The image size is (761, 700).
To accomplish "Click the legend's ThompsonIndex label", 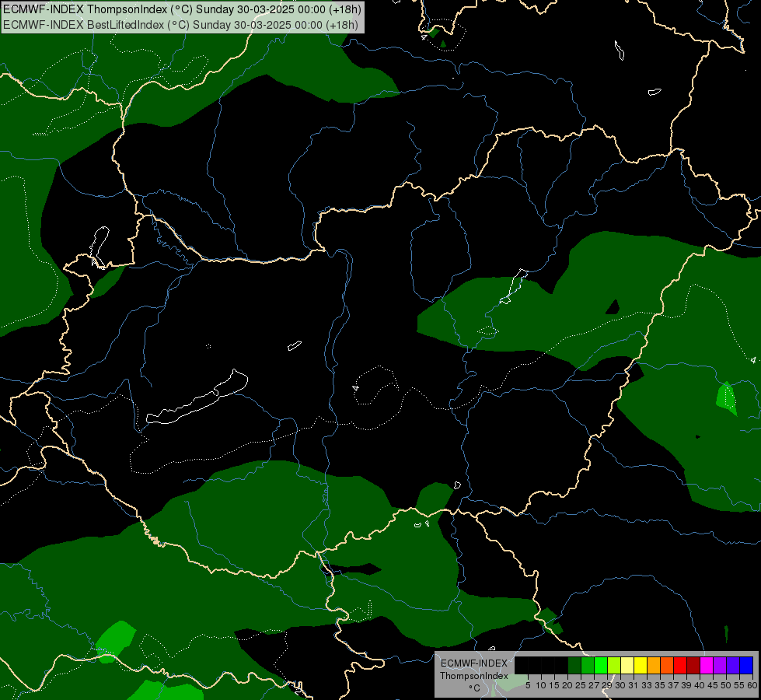I will coord(474,676).
